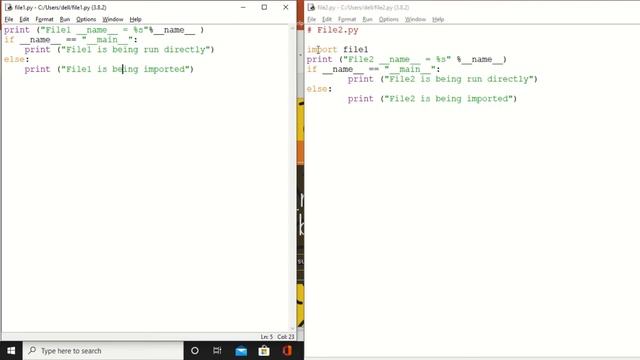The image size is (640, 360).
Task: Open Run menu in file1.py window
Action: [x=64, y=19]
